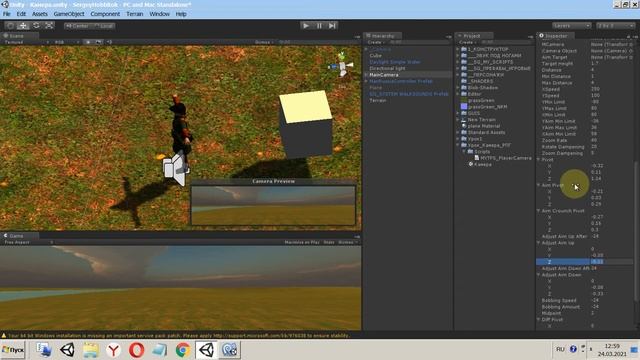This screenshot has height=360, width=640.
Task: Select MYTPS_PlayerCamera script asset
Action: [506, 158]
